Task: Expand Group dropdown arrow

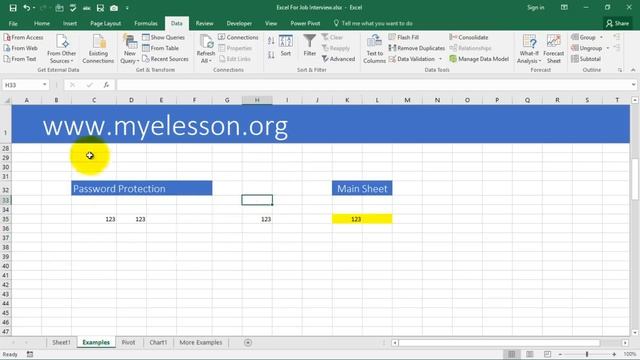Action: [x=601, y=37]
